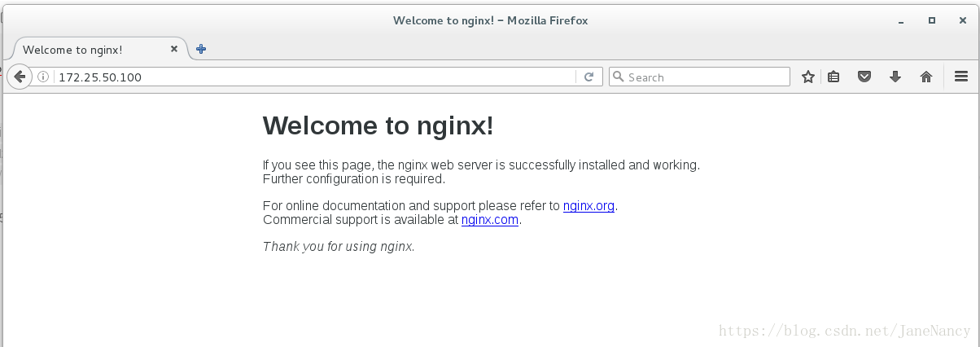
Task: Focus the Search box
Action: (x=699, y=77)
